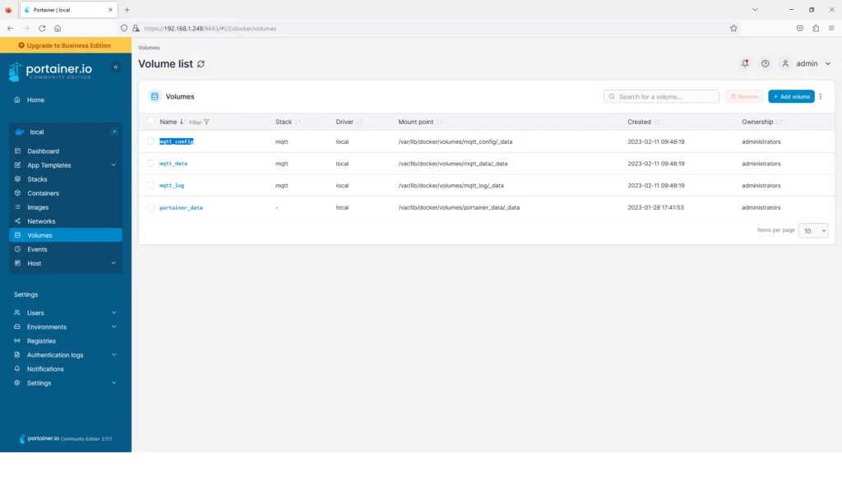Open the items per page dropdown
Viewport: 842px width, 504px height.
[813, 231]
